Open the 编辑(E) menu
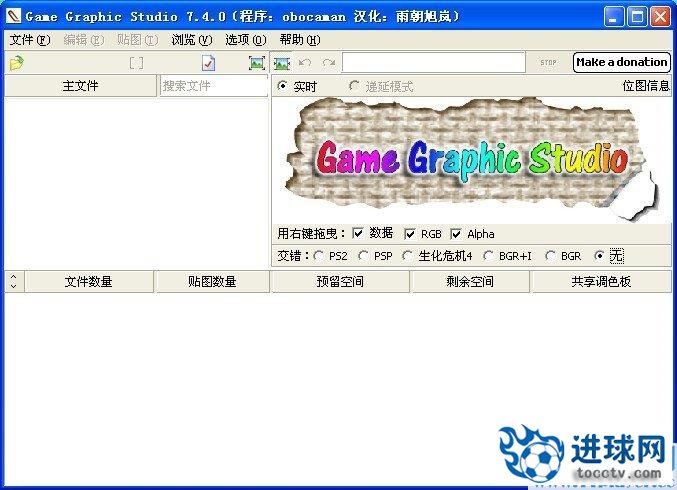 pyautogui.click(x=84, y=40)
